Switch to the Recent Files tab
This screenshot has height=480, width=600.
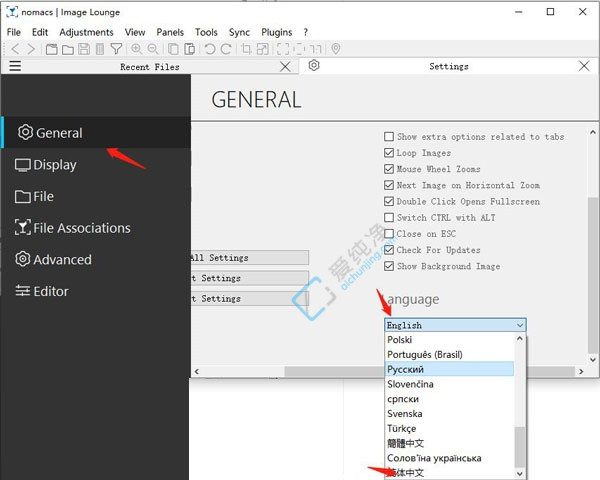click(x=150, y=67)
